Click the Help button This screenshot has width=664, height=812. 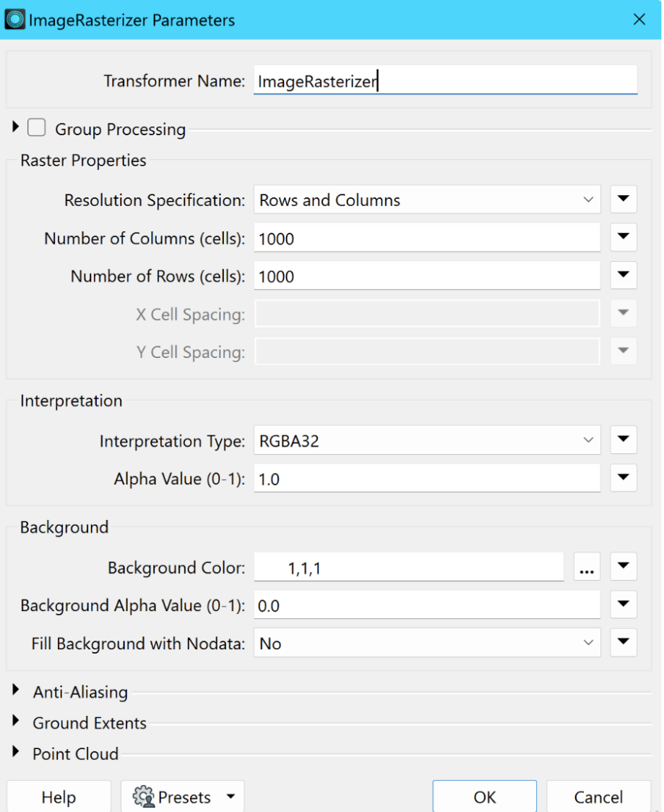click(59, 797)
